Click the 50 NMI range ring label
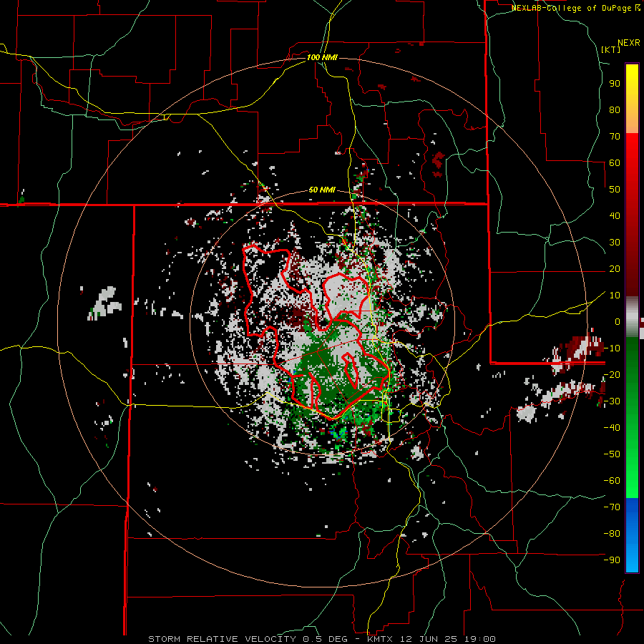The width and height of the screenshot is (644, 644). [322, 190]
